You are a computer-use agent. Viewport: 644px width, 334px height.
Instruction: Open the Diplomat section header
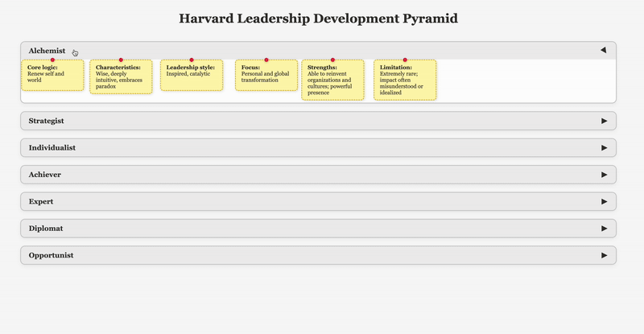pos(318,229)
